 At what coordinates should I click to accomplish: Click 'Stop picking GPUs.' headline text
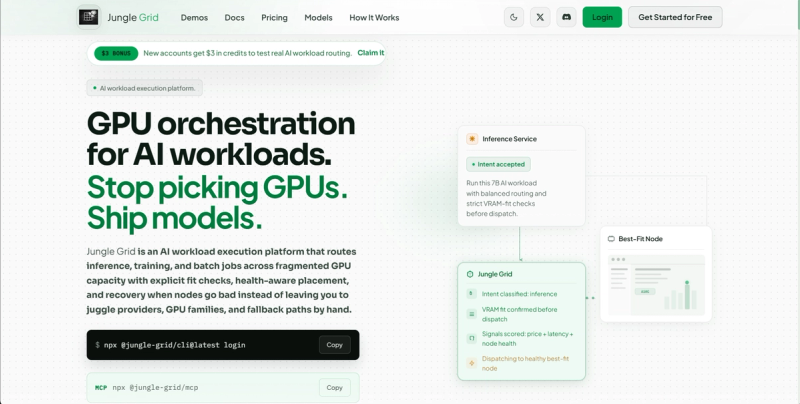tap(217, 188)
